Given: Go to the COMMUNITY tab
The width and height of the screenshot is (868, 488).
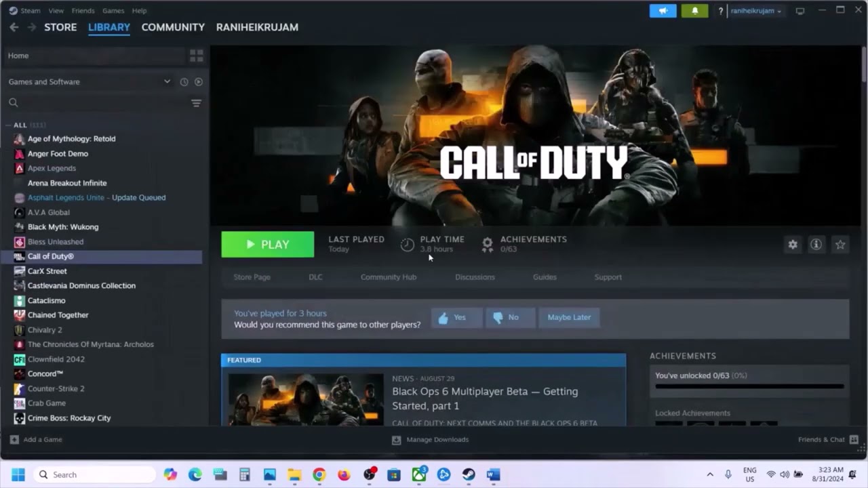Looking at the screenshot, I should point(173,27).
